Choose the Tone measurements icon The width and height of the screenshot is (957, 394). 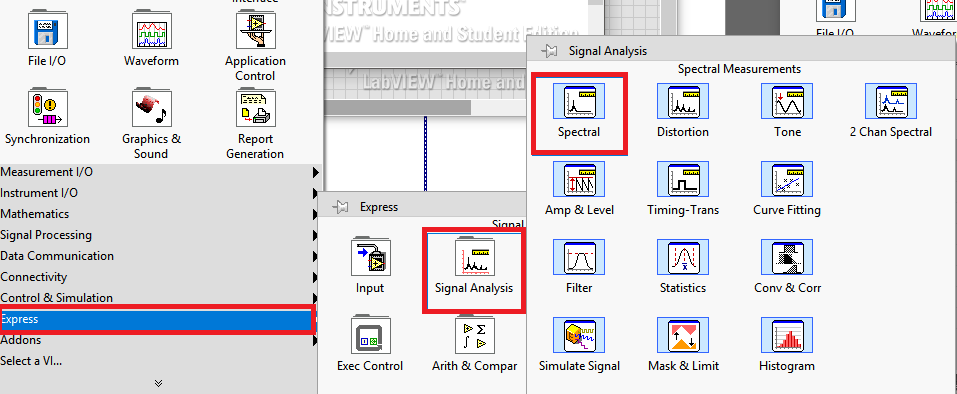click(x=787, y=101)
